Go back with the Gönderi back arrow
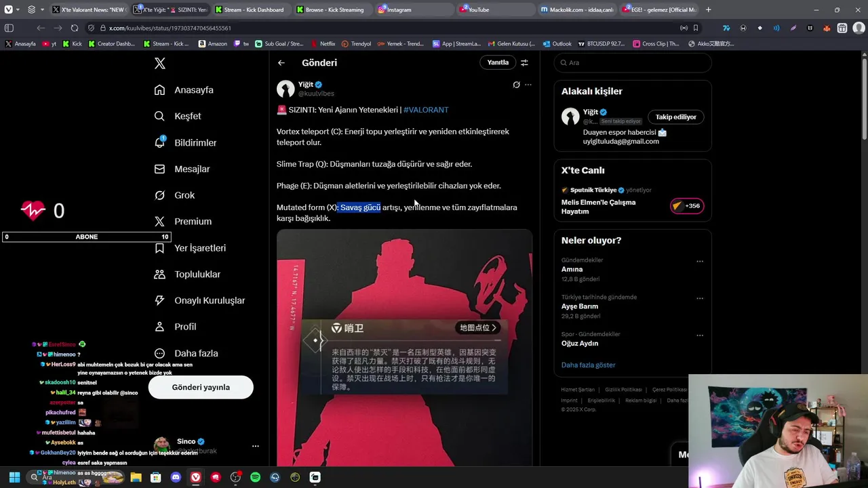This screenshot has height=488, width=868. click(281, 62)
